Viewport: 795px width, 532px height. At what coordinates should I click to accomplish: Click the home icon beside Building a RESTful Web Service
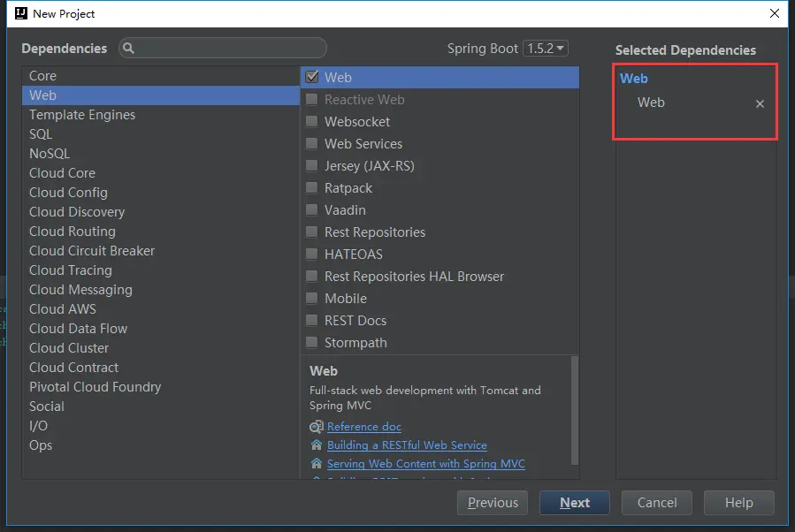pos(317,445)
